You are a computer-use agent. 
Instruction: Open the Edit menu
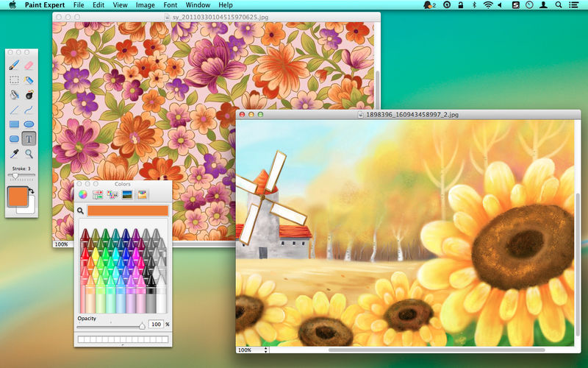pyautogui.click(x=98, y=5)
